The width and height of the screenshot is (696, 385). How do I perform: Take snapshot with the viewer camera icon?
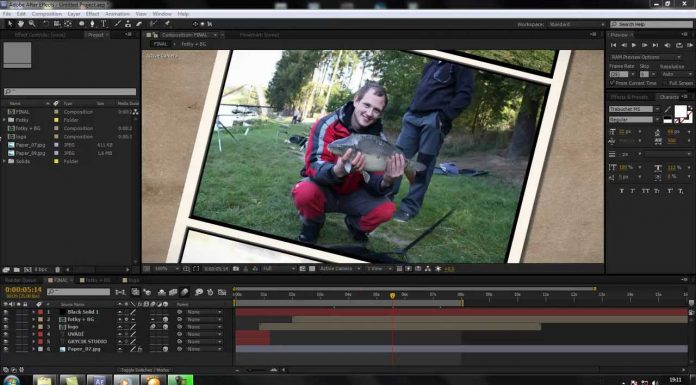(x=236, y=269)
